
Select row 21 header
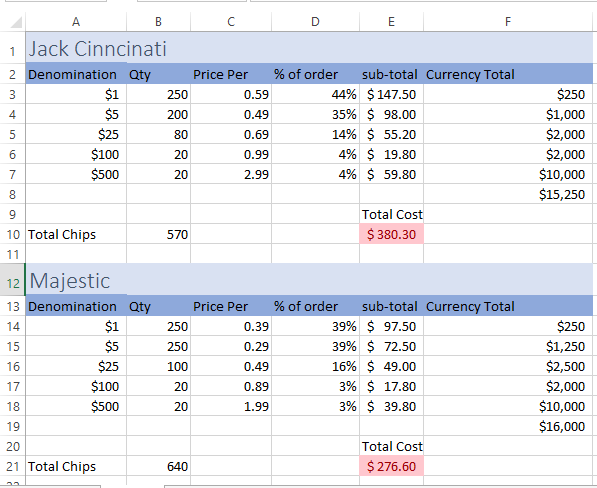(13, 466)
